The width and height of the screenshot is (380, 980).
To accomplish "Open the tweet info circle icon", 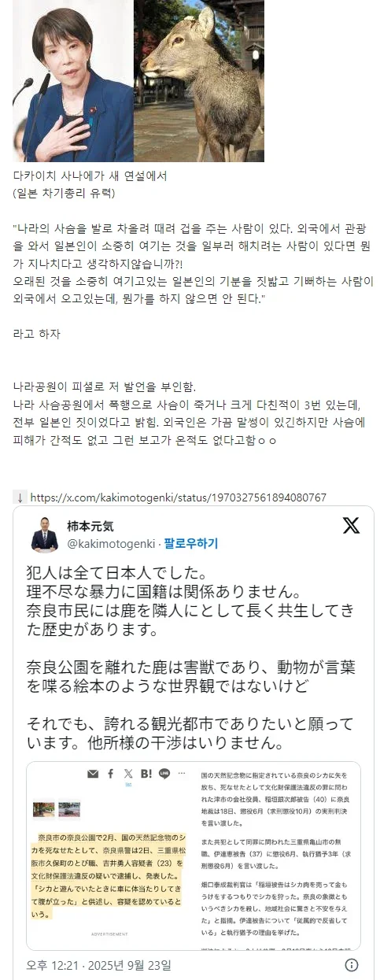I will tap(352, 965).
